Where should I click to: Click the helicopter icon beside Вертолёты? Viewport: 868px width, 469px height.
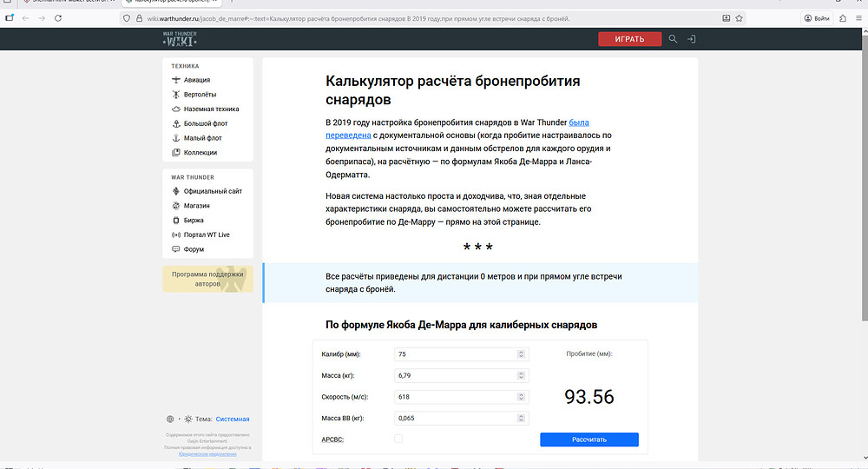point(176,95)
